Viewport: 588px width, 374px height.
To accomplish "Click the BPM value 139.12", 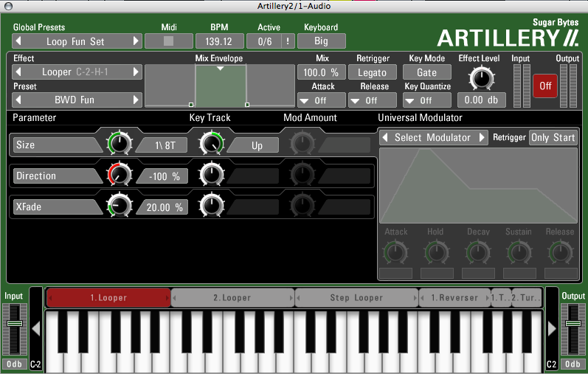I will (x=219, y=41).
